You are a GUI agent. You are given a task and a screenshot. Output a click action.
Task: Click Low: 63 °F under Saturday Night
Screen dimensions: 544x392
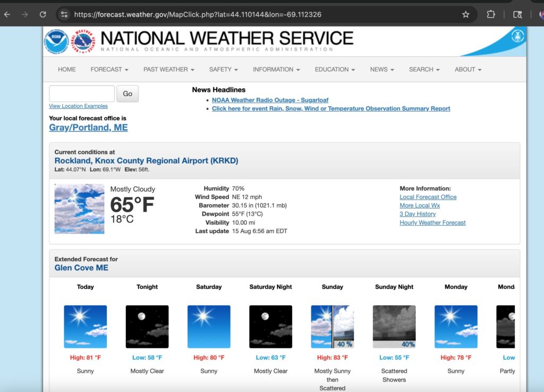pyautogui.click(x=270, y=357)
